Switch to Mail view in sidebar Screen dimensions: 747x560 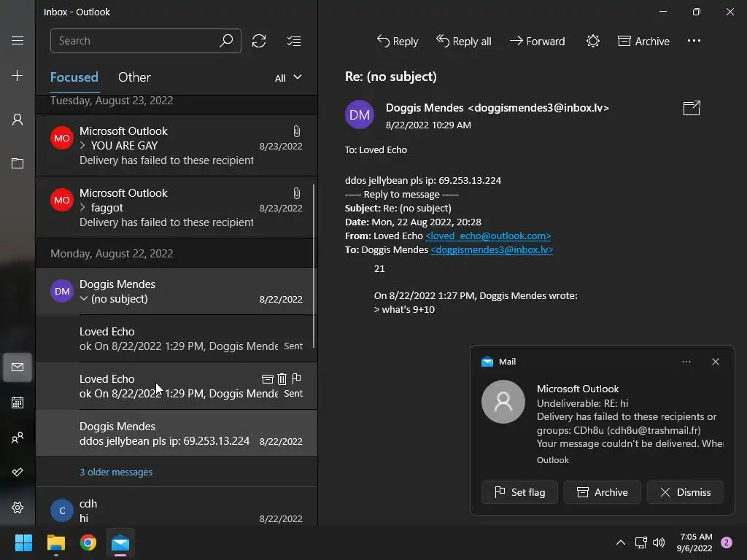pos(18,367)
